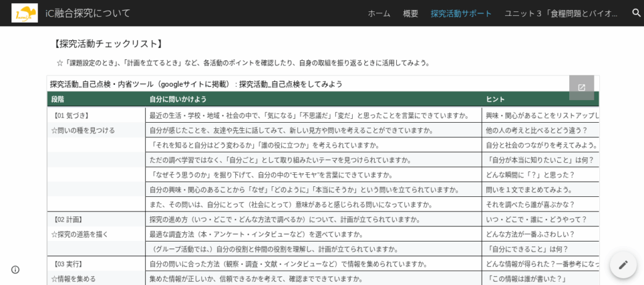Select the 探究活動サポート navigation item

click(x=461, y=13)
